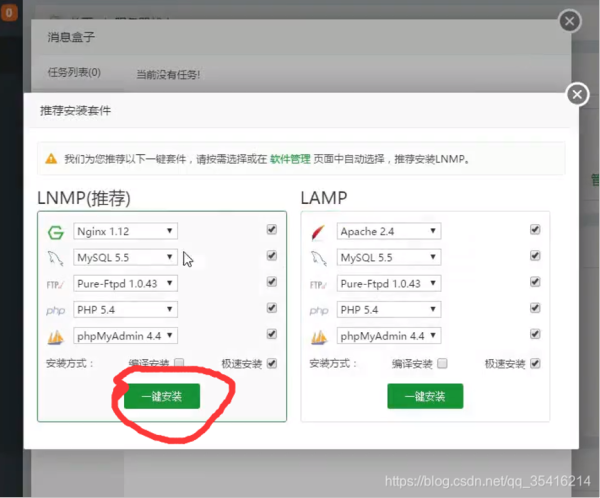The height and width of the screenshot is (498, 600).
Task: Uncheck MySQL 5.5 in LAMP
Action: coord(535,256)
